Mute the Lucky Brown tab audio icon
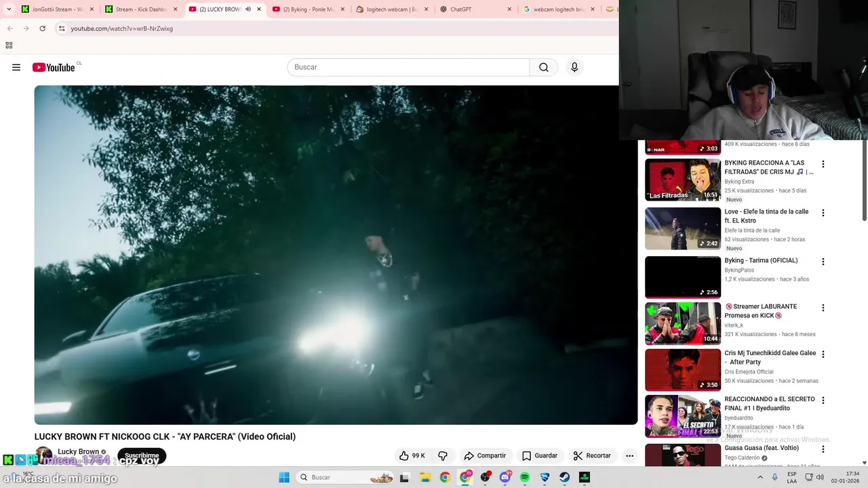Image resolution: width=868 pixels, height=488 pixels. click(x=248, y=9)
